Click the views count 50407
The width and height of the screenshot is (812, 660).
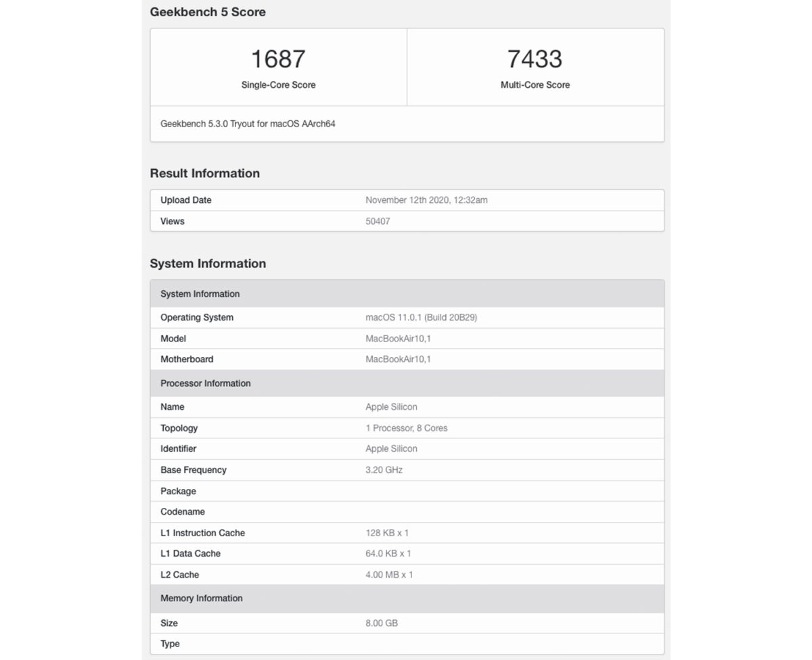[x=378, y=221]
